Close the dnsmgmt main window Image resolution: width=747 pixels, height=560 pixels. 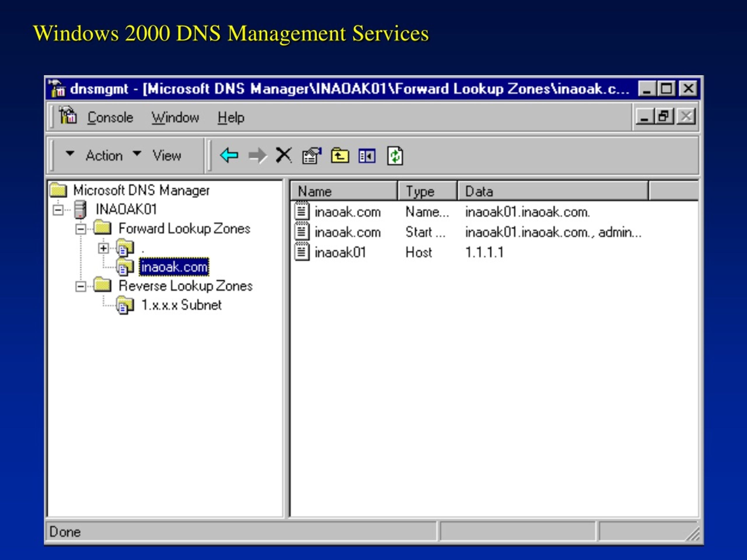pos(688,89)
